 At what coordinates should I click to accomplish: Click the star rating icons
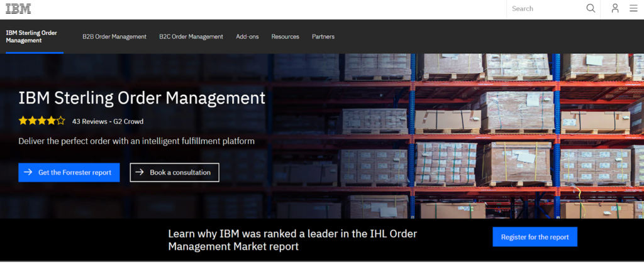coord(42,121)
